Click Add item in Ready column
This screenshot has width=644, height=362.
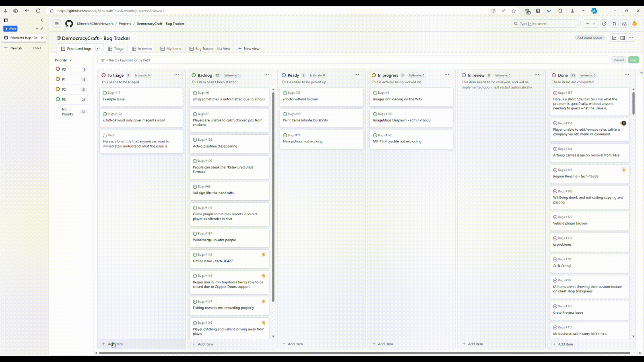(322, 344)
